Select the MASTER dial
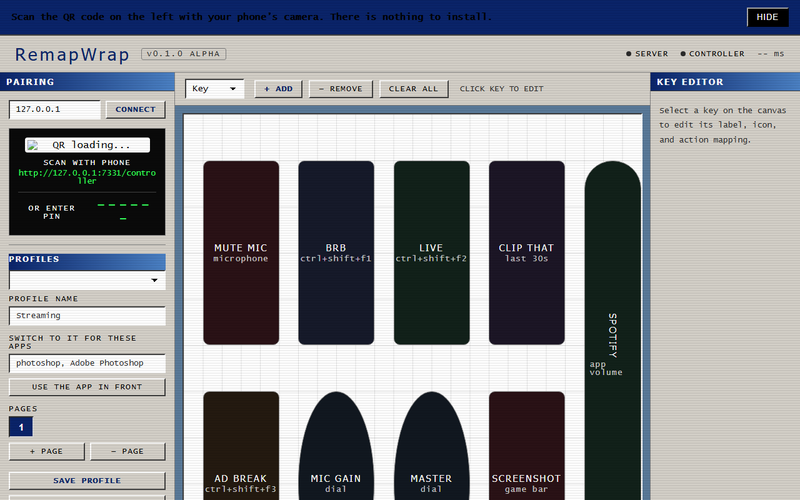The width and height of the screenshot is (800, 500). [431, 446]
